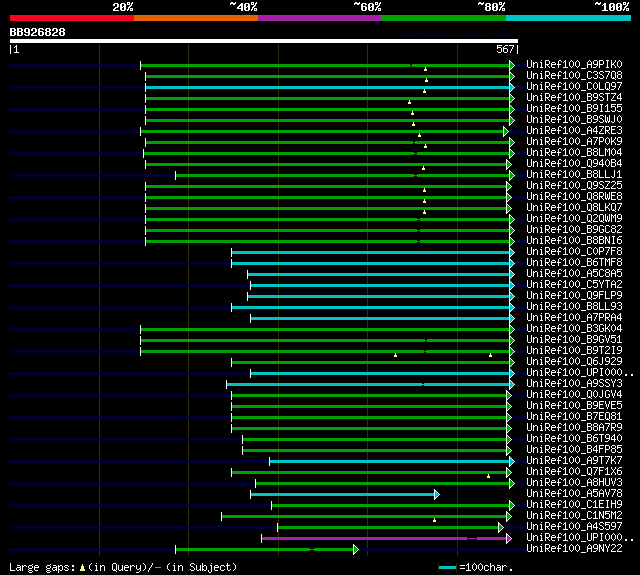Click the yellow gap icon in the Large gaps legend
The image size is (640, 575).
tap(82, 567)
